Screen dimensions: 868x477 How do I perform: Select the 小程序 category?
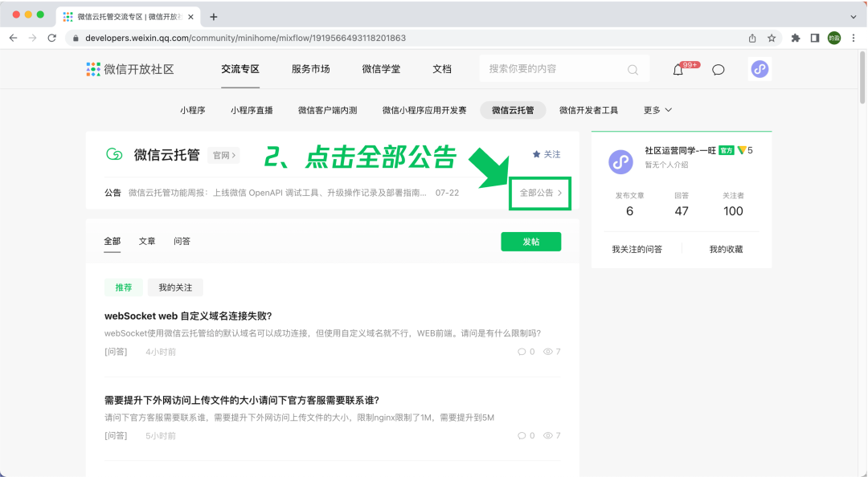(x=193, y=110)
